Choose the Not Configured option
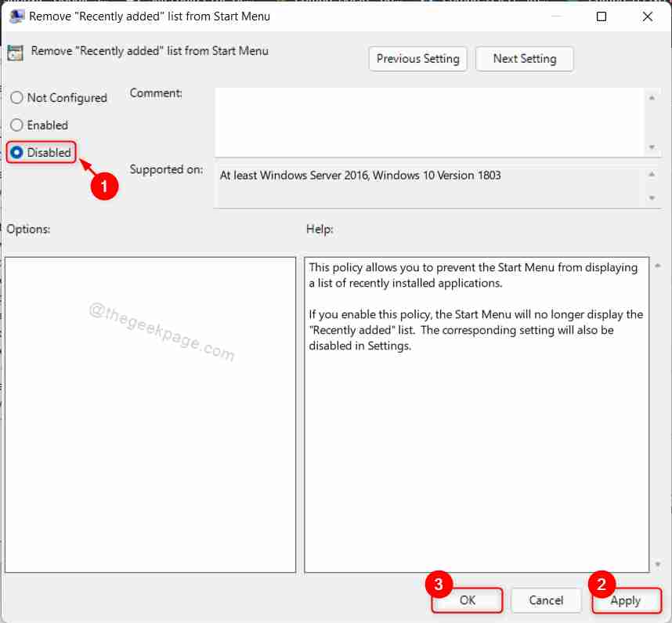 16,98
